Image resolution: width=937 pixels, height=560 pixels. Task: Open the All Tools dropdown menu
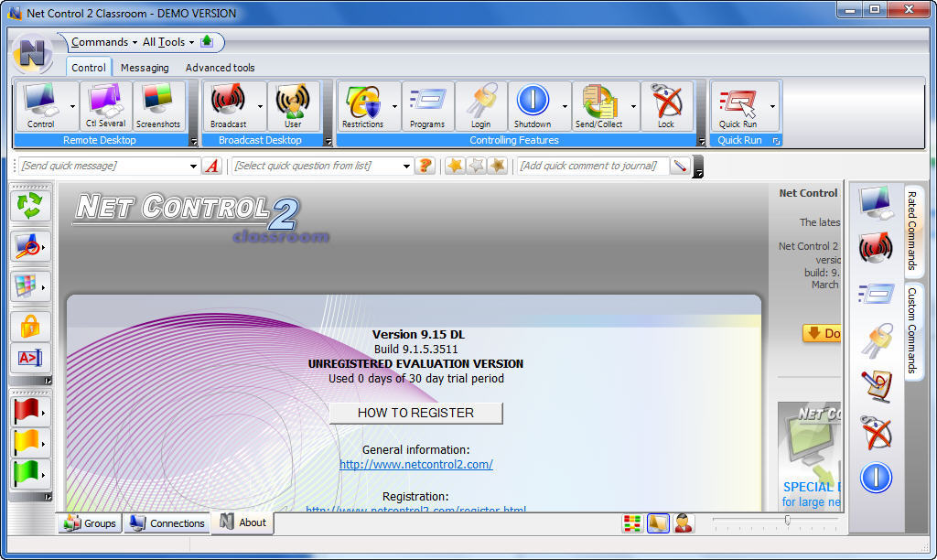coord(168,42)
